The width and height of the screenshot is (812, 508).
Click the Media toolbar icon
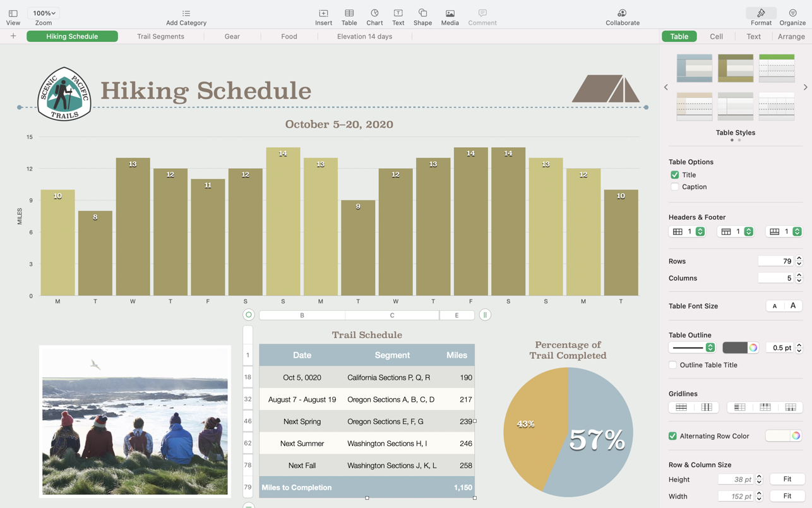point(450,13)
